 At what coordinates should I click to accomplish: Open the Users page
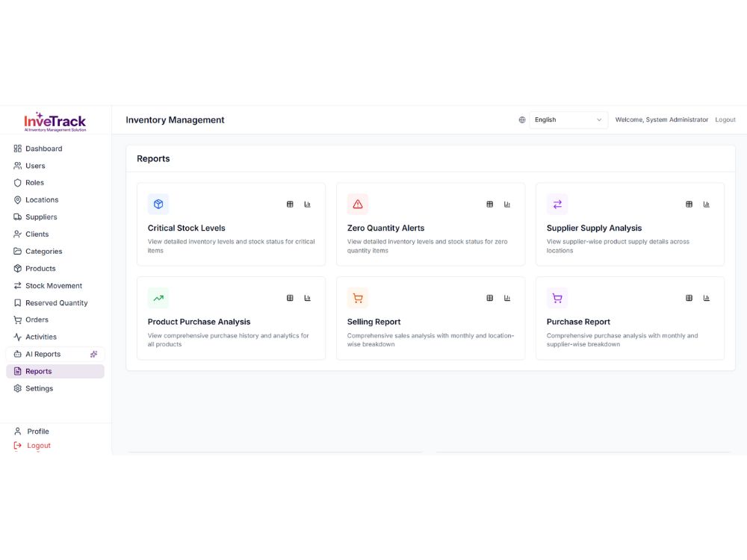coord(55,166)
